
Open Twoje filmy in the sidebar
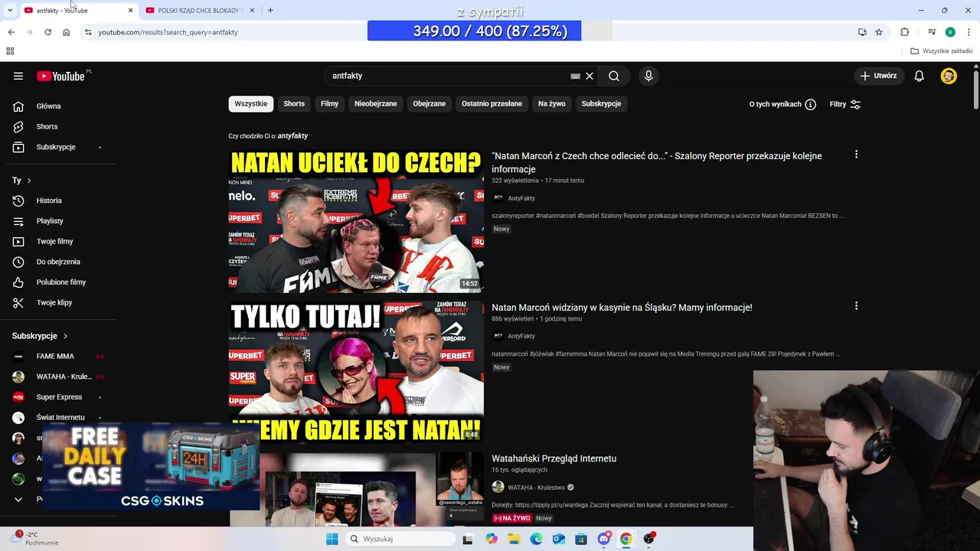61,241
